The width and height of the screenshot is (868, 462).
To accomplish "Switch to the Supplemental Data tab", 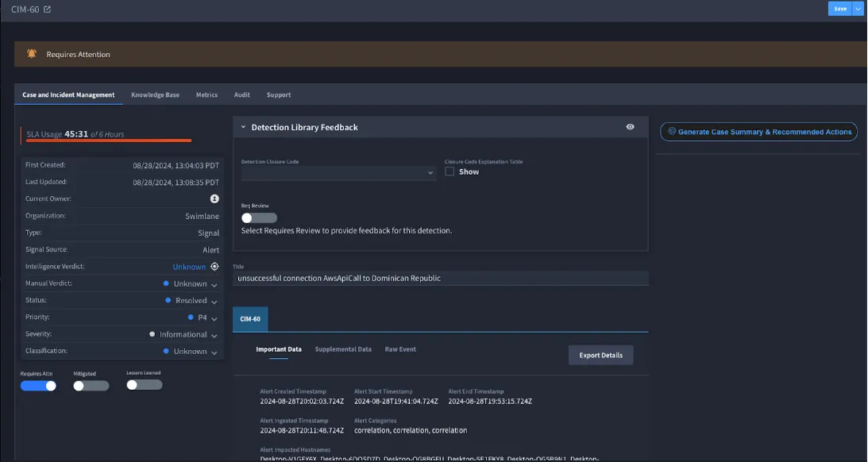I will (x=343, y=349).
